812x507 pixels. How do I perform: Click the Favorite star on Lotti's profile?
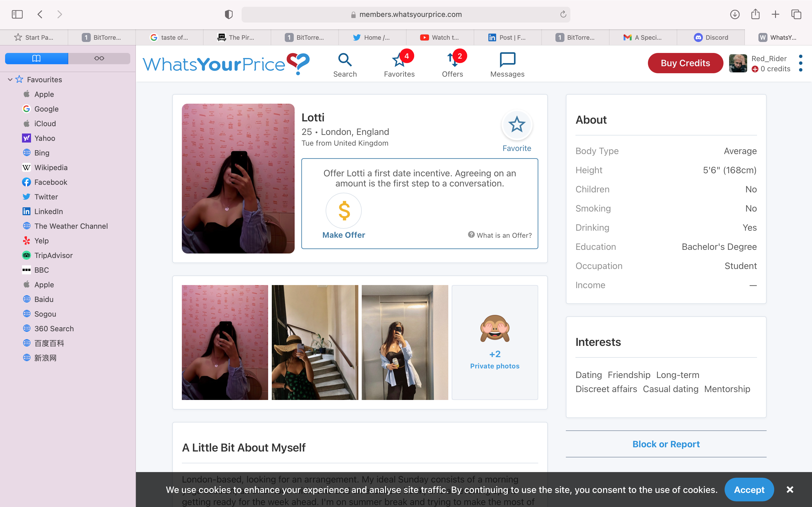point(517,125)
